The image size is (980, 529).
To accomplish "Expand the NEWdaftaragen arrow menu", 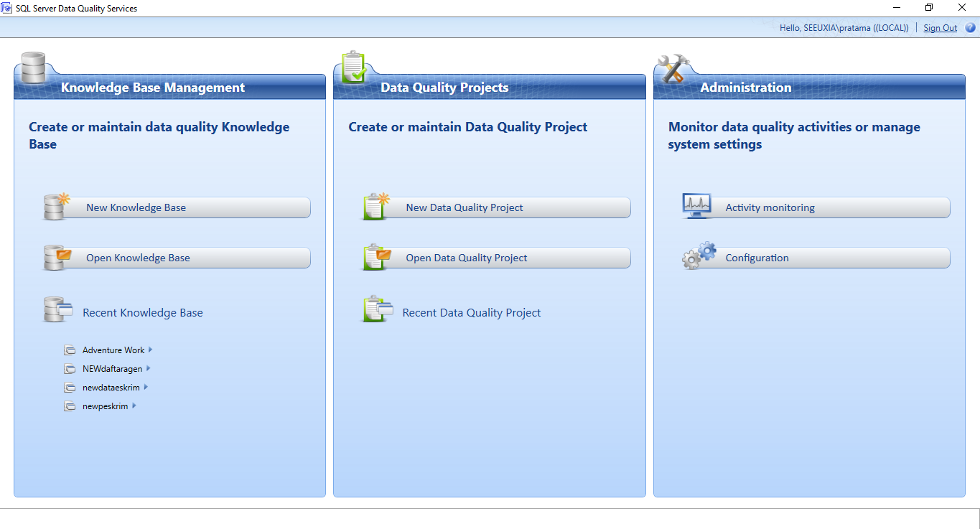I will (149, 369).
